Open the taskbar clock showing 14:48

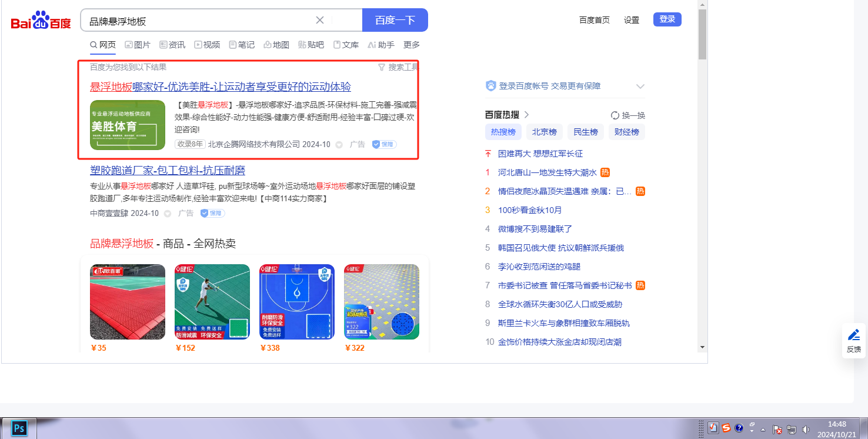[837, 429]
